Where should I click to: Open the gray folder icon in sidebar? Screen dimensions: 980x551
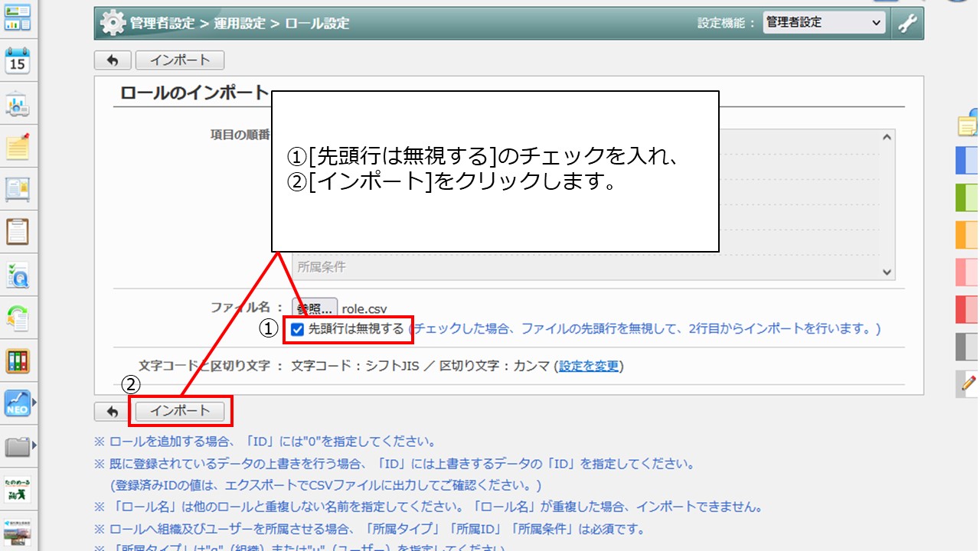coord(18,446)
